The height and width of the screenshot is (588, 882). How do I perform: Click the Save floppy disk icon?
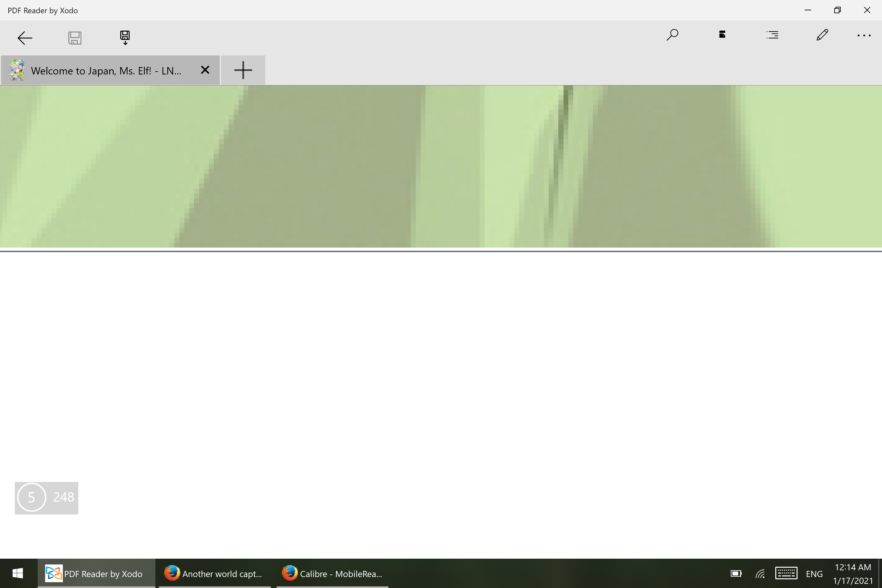[74, 38]
